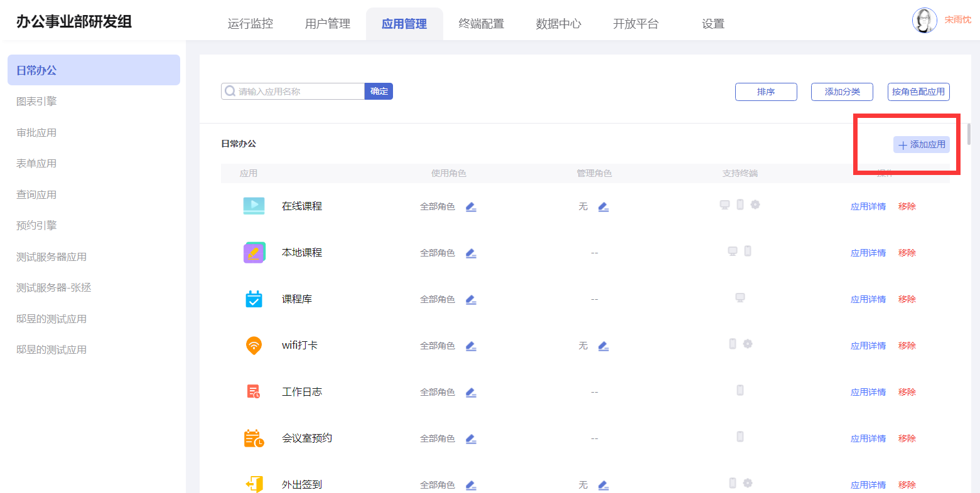Click 移除 for 课程库
Image resolution: width=980 pixels, height=493 pixels.
[907, 300]
